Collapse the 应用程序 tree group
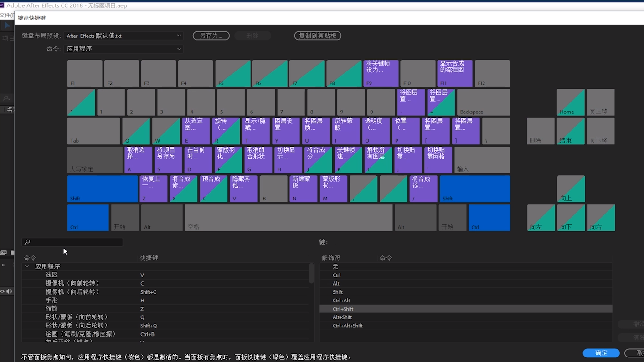Viewport: 644px width, 362px height. (x=27, y=266)
